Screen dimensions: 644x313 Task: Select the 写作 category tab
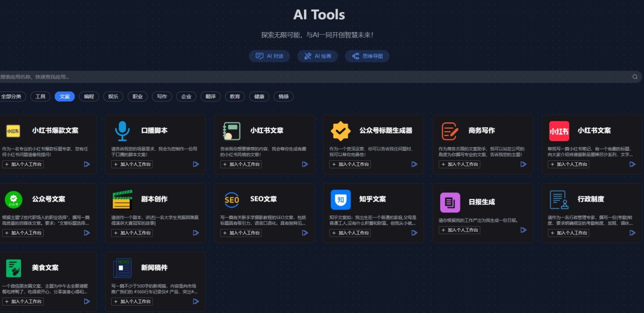tap(162, 96)
